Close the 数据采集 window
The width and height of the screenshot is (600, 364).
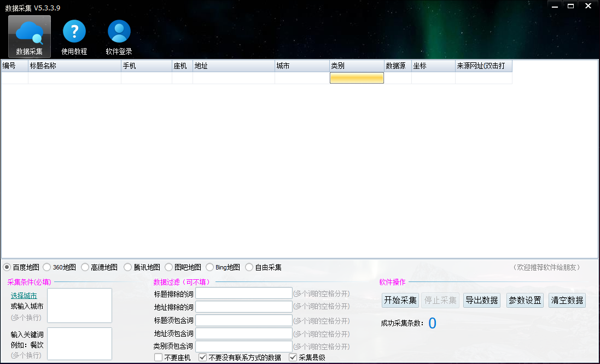(x=588, y=5)
